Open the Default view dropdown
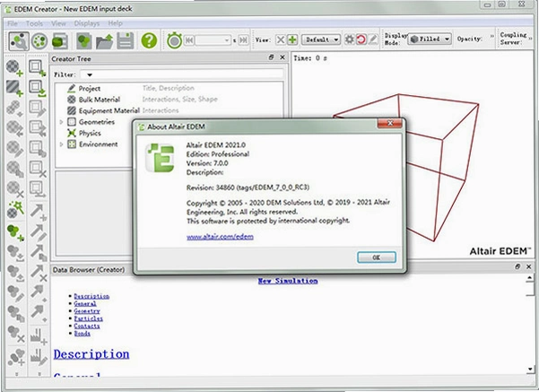Viewport: 539px width, 392px height. (x=321, y=39)
